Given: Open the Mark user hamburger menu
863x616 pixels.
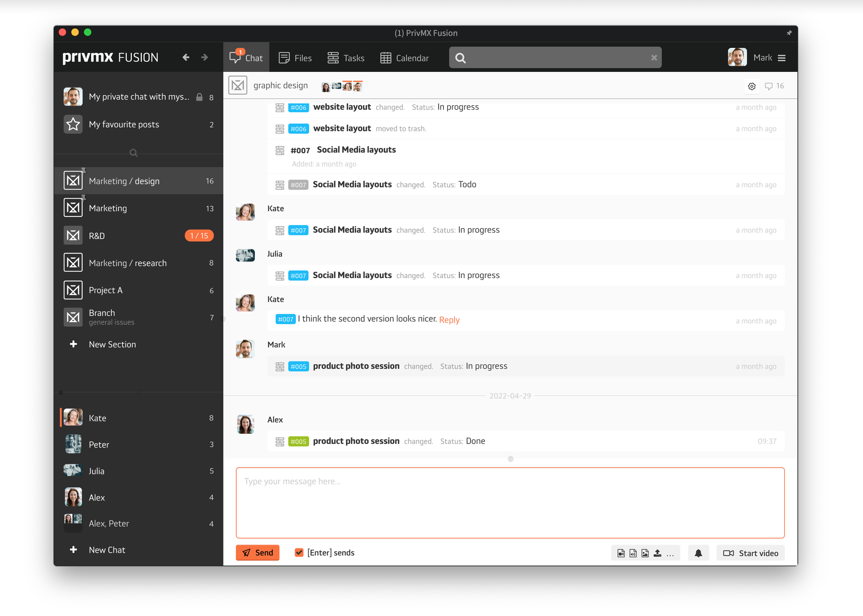Looking at the screenshot, I should 782,58.
